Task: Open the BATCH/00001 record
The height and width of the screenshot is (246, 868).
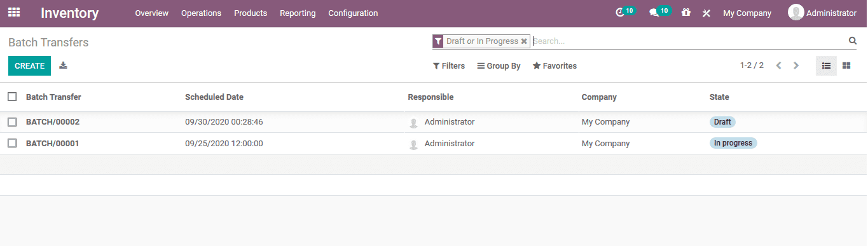Action: pos(53,144)
